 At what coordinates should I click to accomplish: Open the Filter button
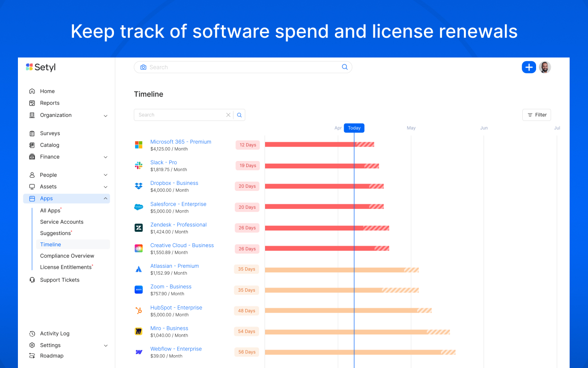tap(537, 115)
